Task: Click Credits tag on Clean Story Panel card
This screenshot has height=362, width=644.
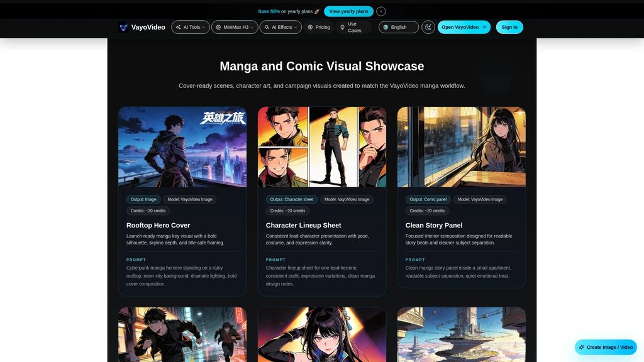Action: tap(427, 211)
